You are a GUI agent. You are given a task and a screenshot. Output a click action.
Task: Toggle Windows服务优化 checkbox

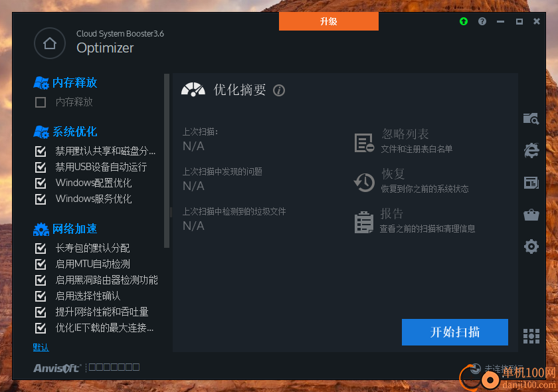[x=41, y=199]
